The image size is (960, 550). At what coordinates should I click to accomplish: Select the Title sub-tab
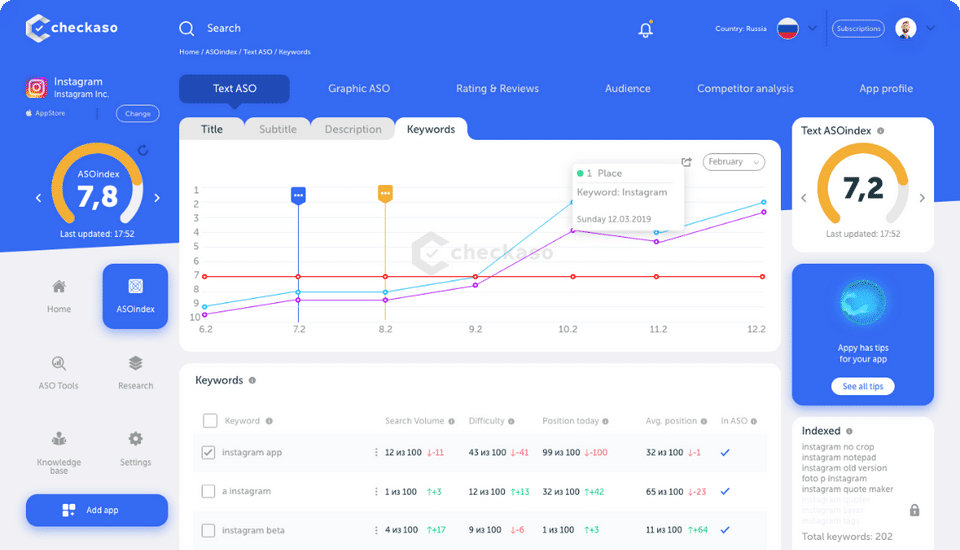pos(212,129)
